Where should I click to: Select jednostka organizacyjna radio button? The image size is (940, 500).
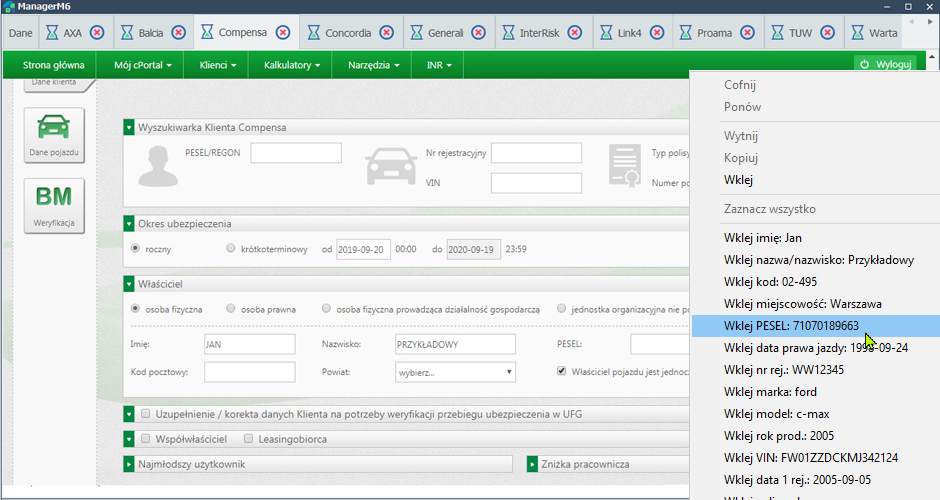point(561,308)
